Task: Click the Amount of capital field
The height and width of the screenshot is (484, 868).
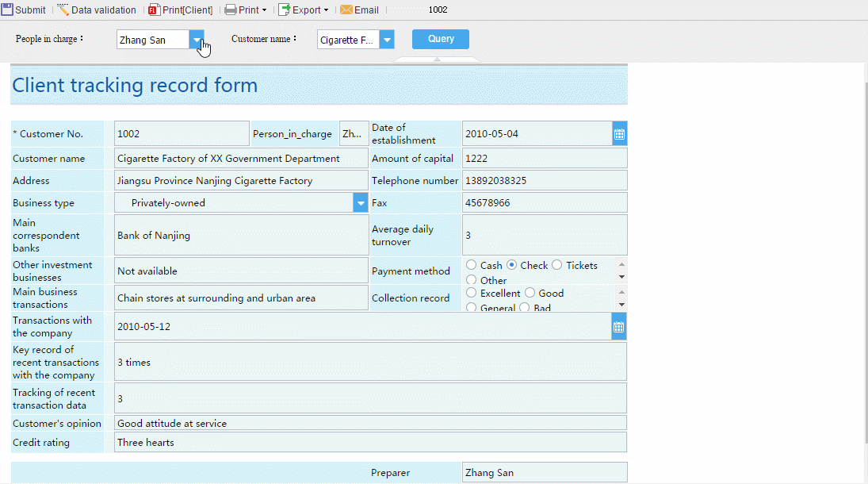Action: click(x=545, y=159)
